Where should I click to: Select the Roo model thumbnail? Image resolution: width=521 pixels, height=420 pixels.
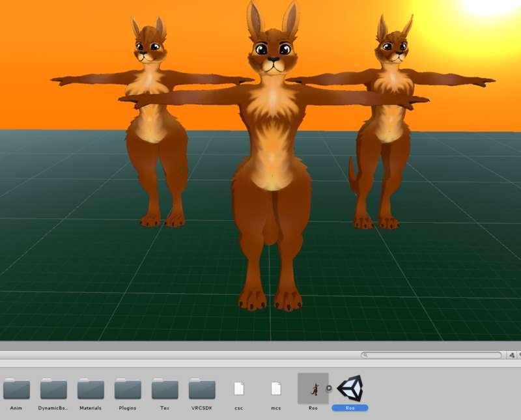tap(313, 389)
